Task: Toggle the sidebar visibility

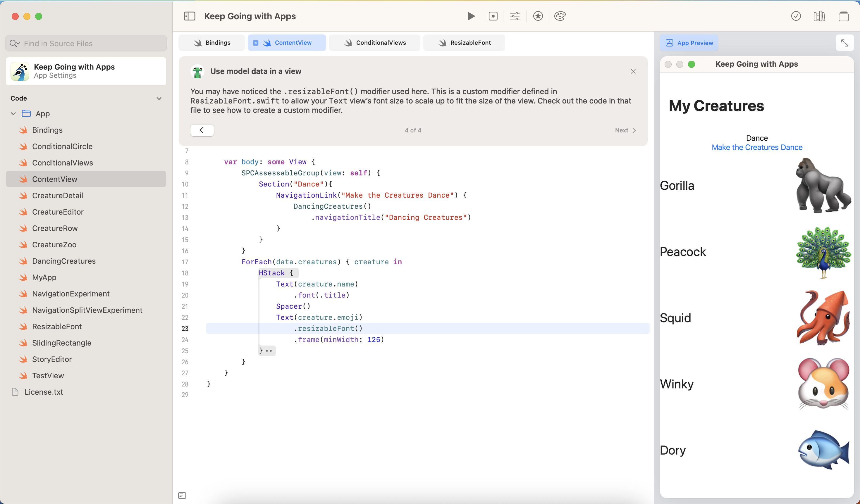Action: click(190, 16)
